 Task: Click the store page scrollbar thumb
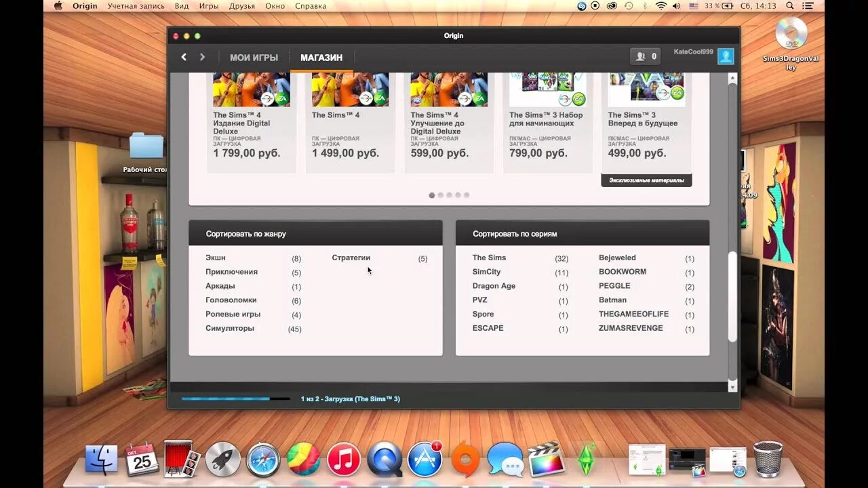(732, 297)
